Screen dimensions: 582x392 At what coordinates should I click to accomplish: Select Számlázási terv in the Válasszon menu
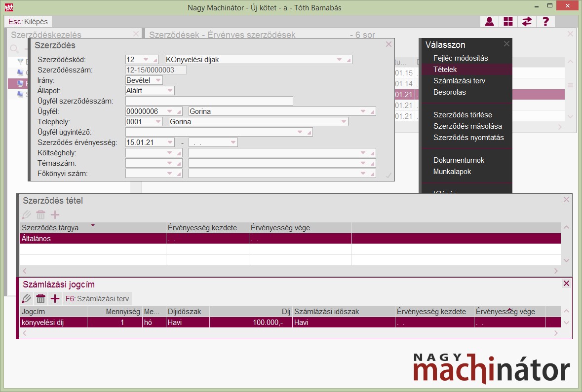coord(459,81)
